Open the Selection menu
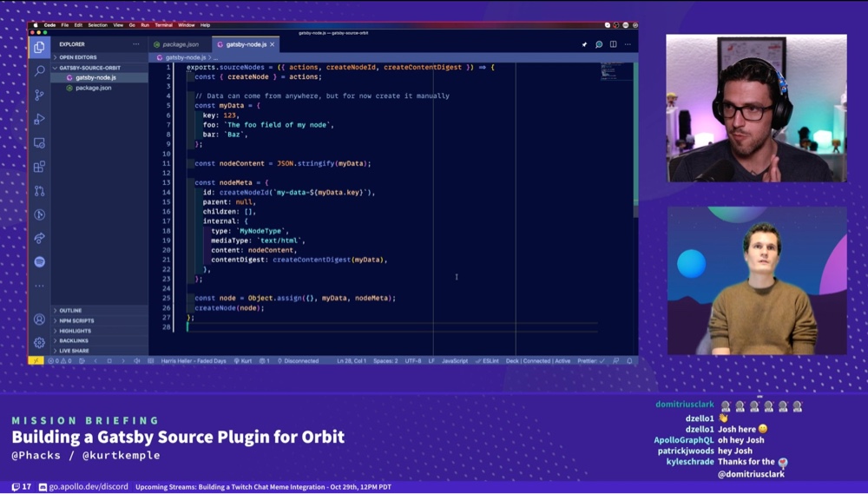Viewport: 868px width, 494px height. click(97, 25)
